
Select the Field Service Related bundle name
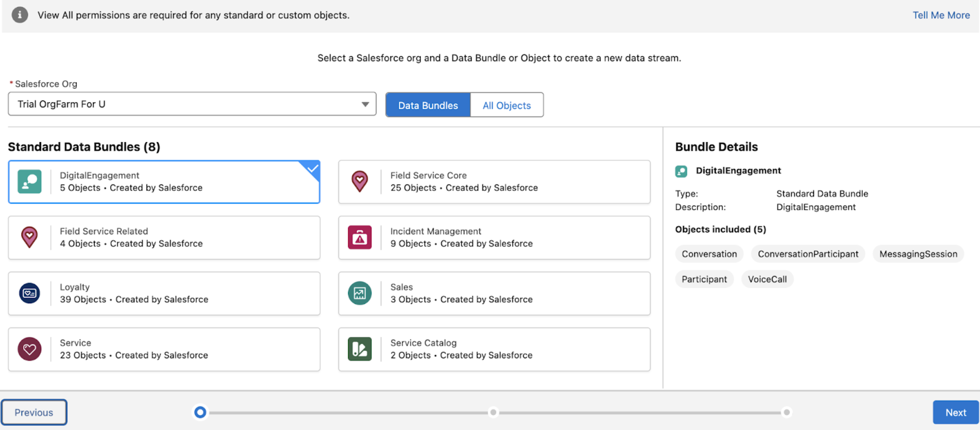click(104, 231)
